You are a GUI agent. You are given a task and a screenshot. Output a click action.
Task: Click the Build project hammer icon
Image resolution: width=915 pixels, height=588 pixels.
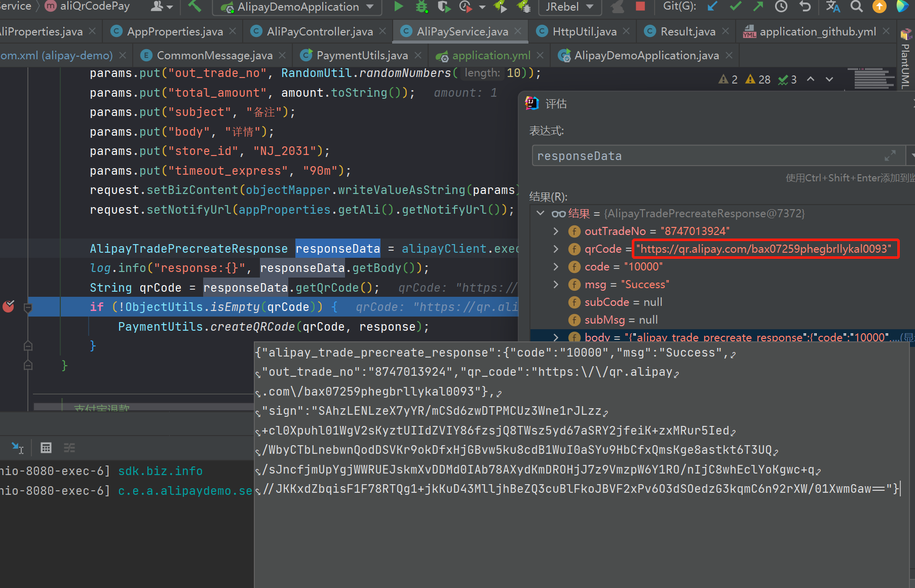[195, 6]
